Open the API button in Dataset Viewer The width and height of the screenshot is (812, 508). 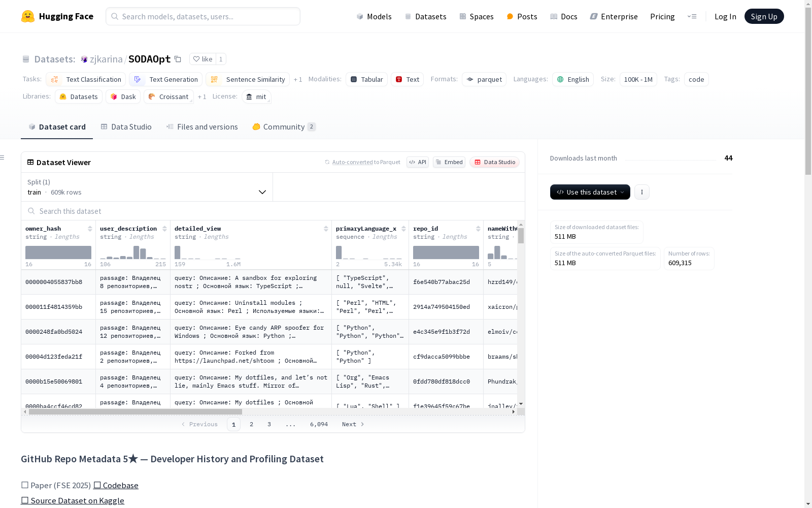click(x=418, y=162)
